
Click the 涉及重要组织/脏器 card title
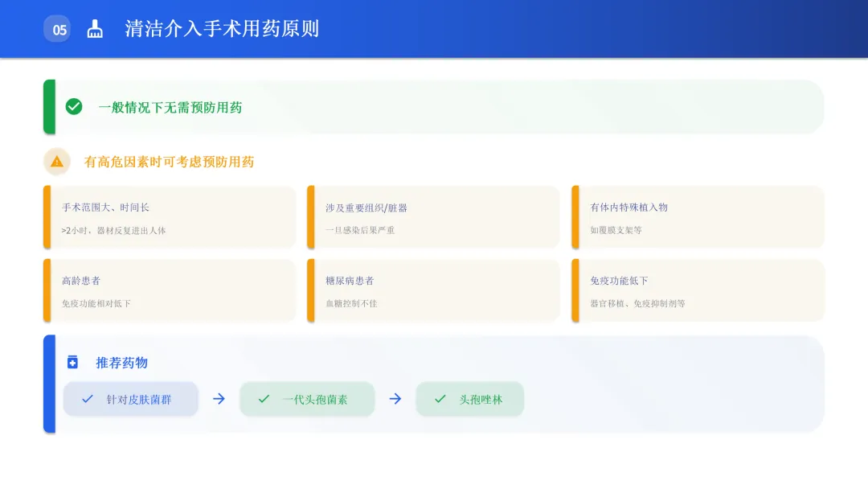pyautogui.click(x=366, y=208)
